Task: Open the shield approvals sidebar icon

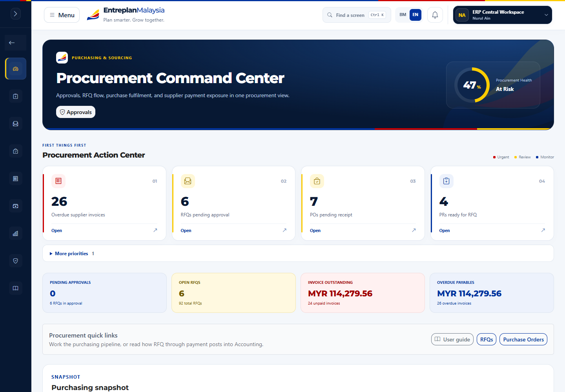Action: point(16,261)
